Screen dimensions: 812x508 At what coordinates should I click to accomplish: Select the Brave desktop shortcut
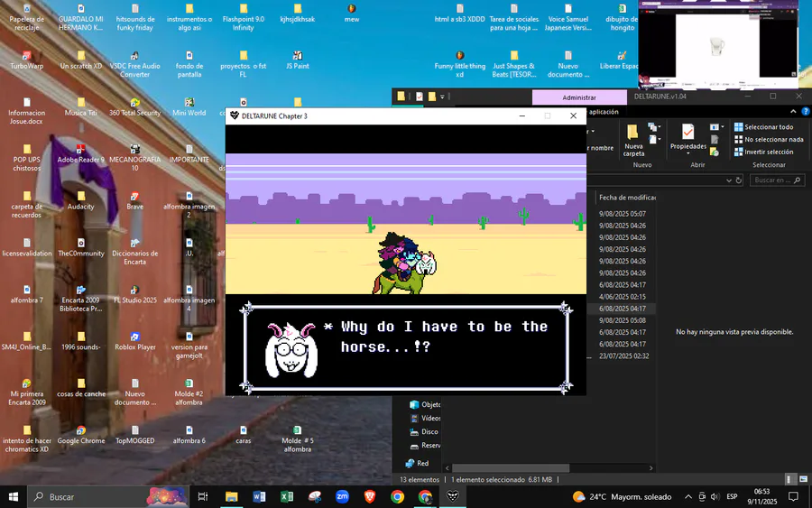(134, 200)
